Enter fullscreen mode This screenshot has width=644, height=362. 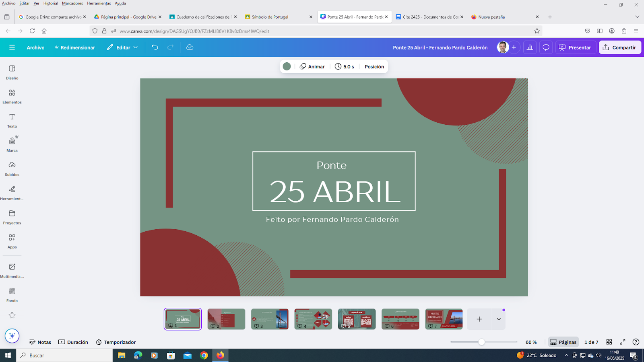coord(622,342)
